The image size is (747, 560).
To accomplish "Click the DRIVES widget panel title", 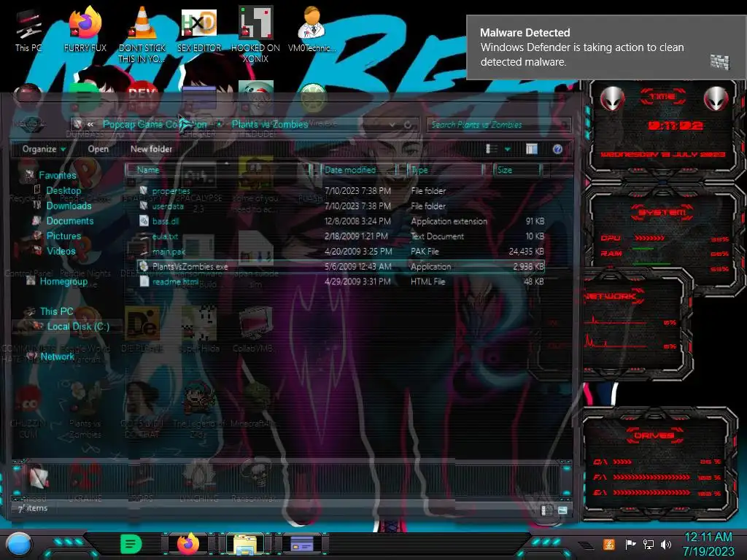I will pos(654,435).
